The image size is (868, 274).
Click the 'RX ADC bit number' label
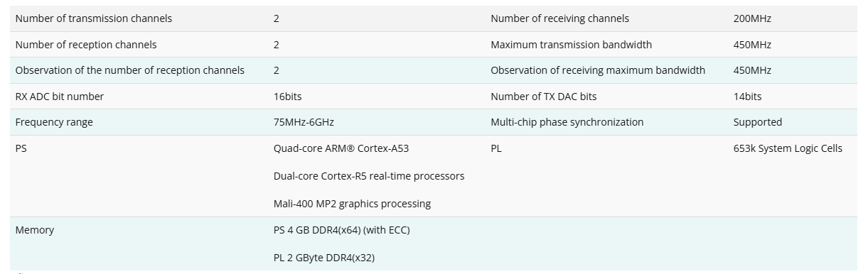click(59, 97)
